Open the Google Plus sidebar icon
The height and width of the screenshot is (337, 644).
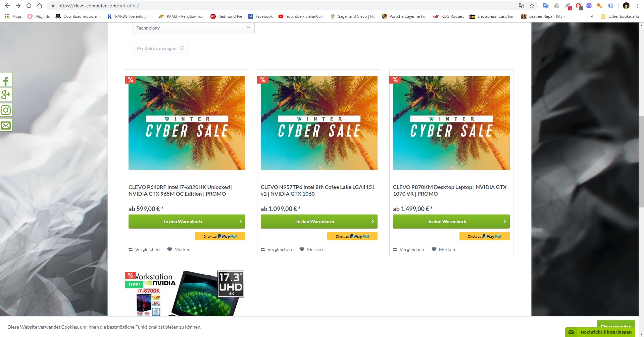(x=6, y=95)
